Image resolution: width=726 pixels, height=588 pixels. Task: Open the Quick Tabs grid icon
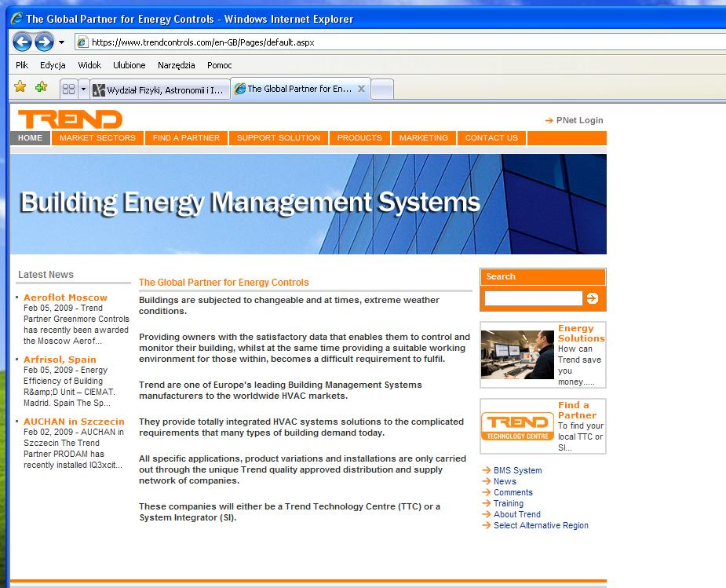(68, 89)
